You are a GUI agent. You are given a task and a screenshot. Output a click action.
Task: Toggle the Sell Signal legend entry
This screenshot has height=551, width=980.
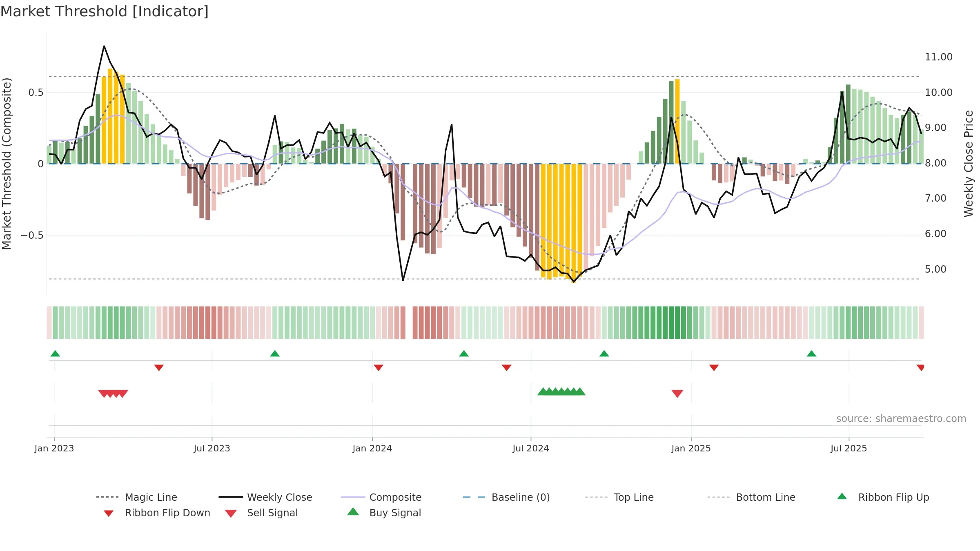[261, 513]
